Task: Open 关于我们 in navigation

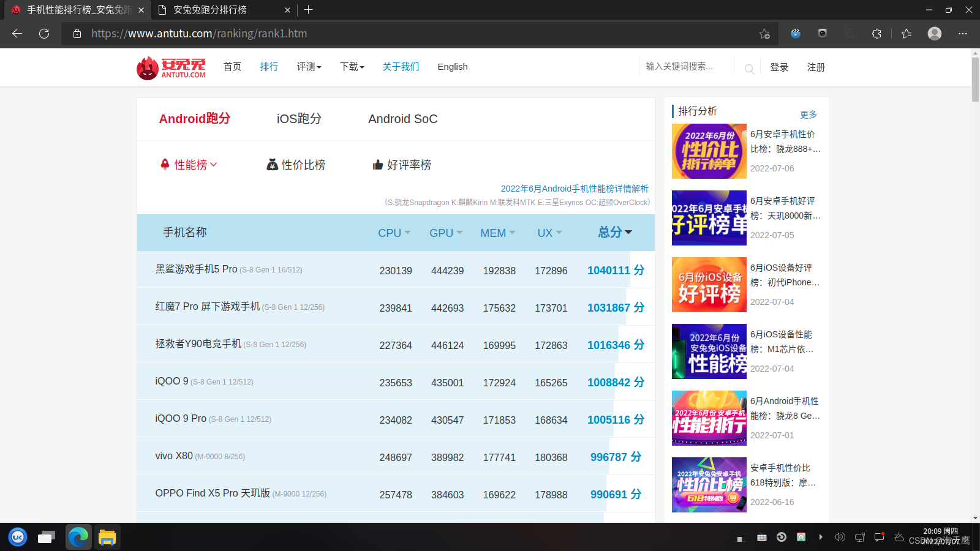Action: click(x=401, y=67)
